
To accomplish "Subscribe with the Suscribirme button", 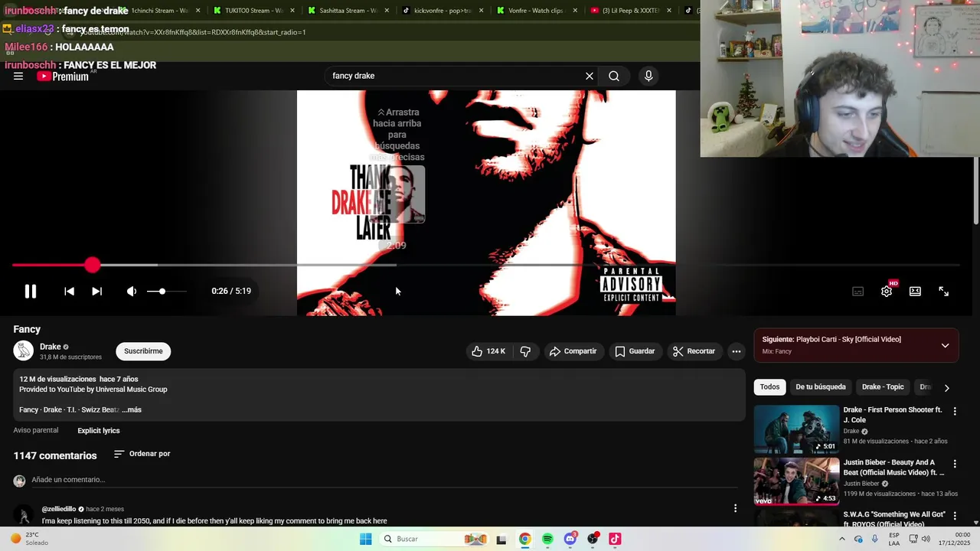I will click(143, 351).
